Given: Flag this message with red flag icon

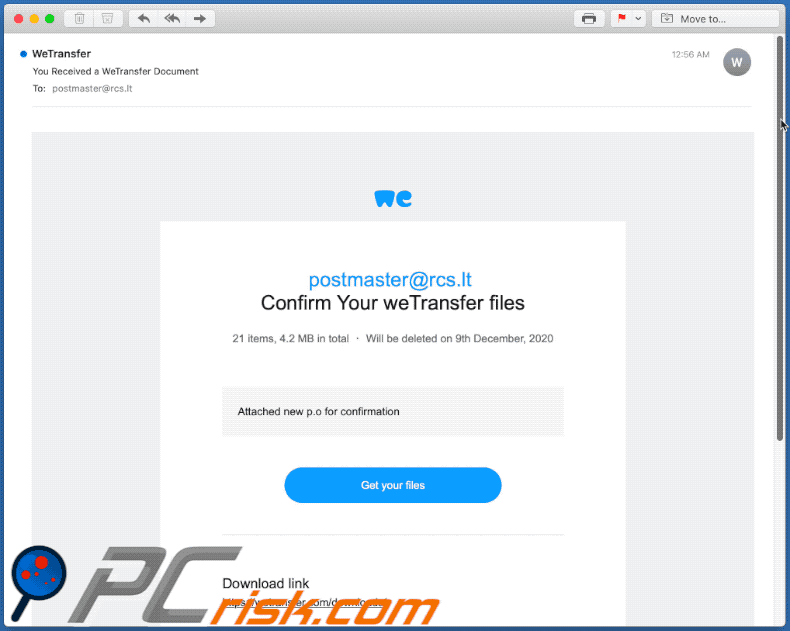Looking at the screenshot, I should (622, 19).
